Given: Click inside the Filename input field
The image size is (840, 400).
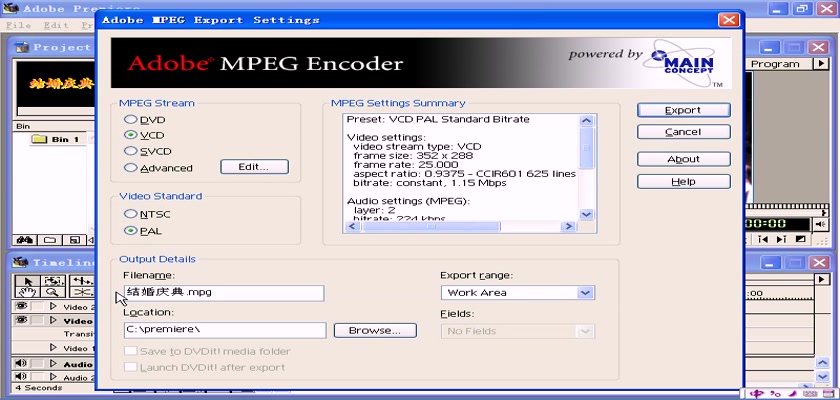Looking at the screenshot, I should pos(224,293).
